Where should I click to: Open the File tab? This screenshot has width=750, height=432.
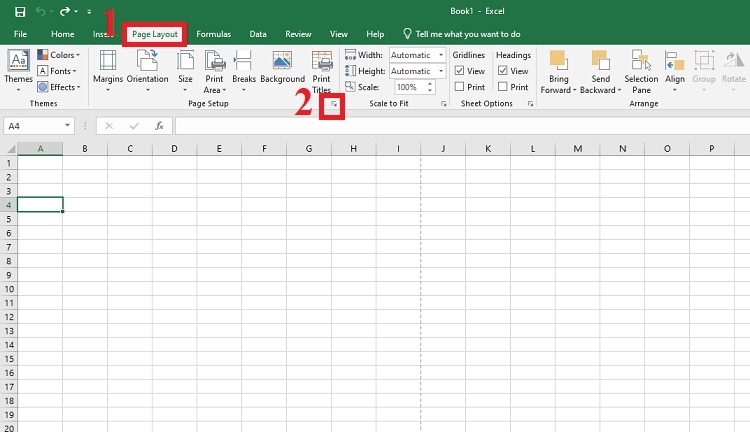(x=20, y=34)
